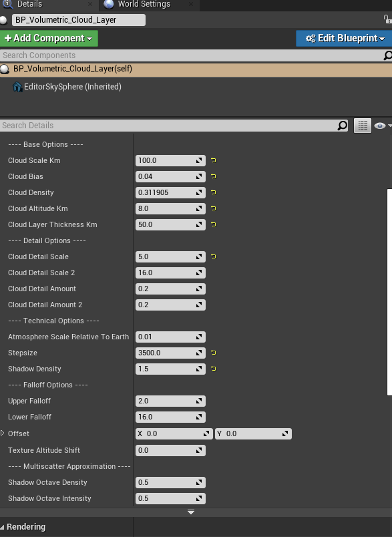Viewport: 392px width, 537px height.
Task: Reset Cloud Layer Thickness Km value
Action: pyautogui.click(x=214, y=224)
